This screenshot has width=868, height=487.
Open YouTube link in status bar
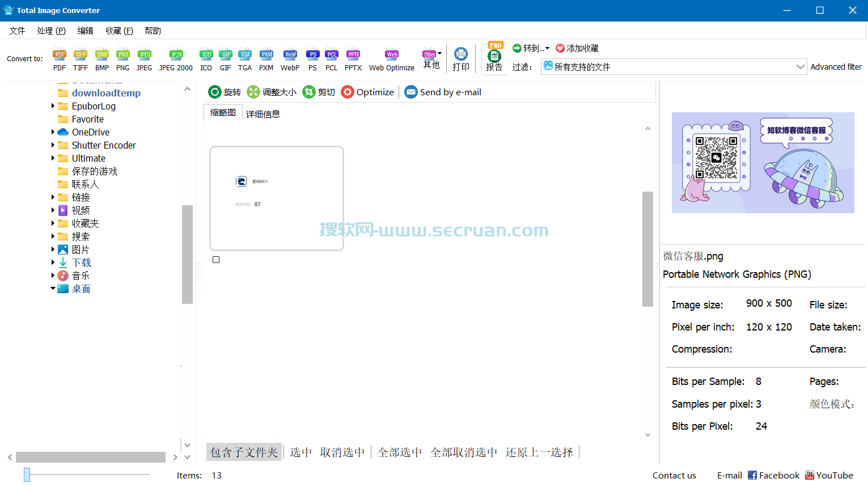(x=829, y=475)
